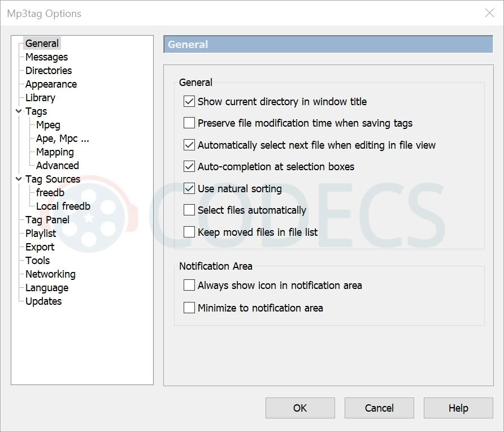504x432 pixels.
Task: Go to the Appearance options section
Action: pos(51,84)
